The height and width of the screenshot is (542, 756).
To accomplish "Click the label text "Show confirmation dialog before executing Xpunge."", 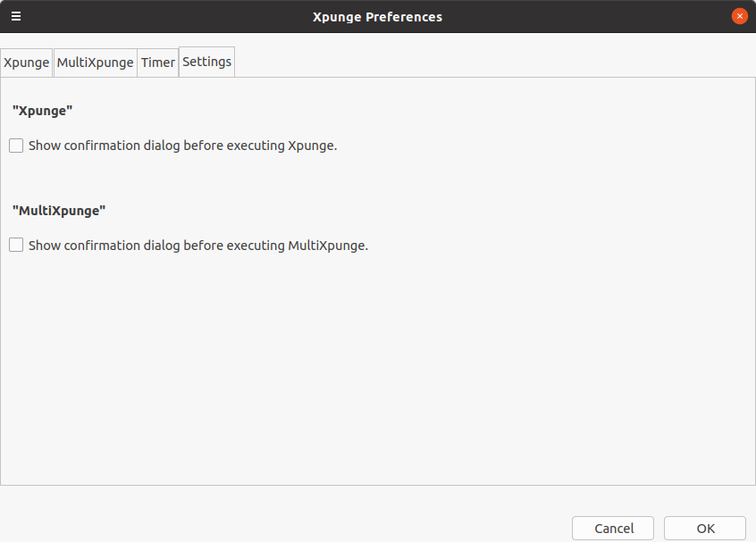I will (182, 146).
